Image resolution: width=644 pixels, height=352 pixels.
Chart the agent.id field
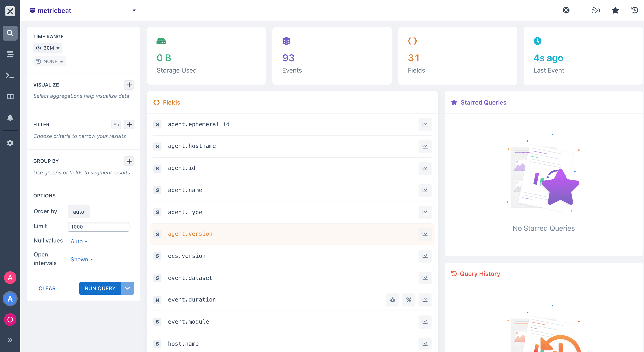click(425, 168)
